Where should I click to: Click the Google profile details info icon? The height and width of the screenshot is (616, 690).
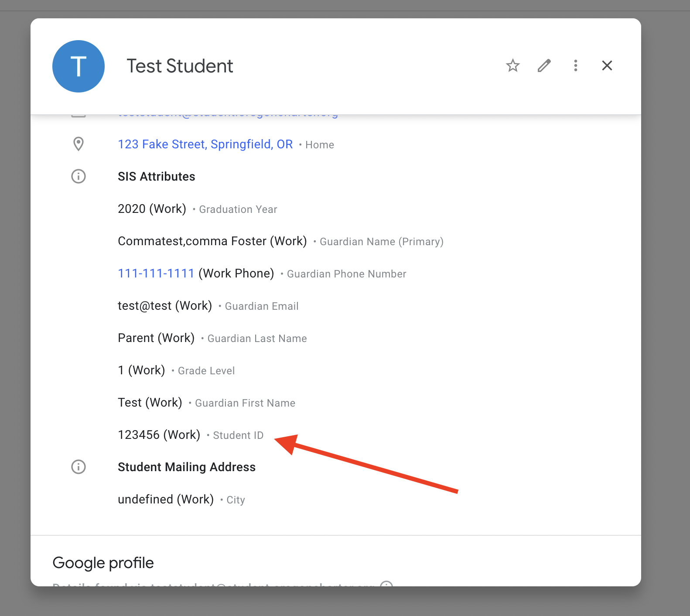coord(386,584)
